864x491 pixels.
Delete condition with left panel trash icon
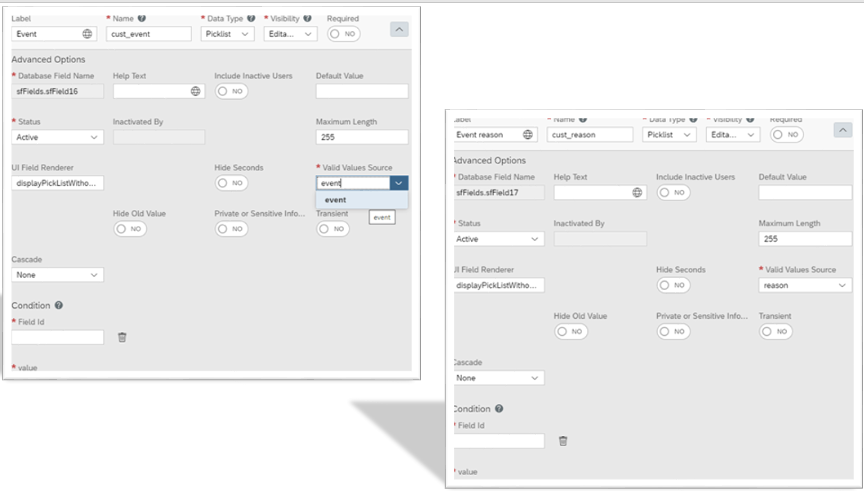pyautogui.click(x=122, y=337)
